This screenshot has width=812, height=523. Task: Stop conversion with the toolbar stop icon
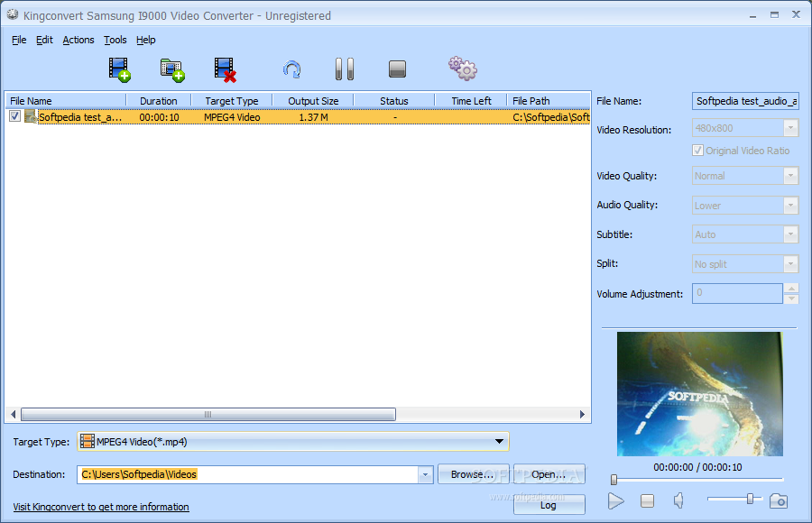397,69
